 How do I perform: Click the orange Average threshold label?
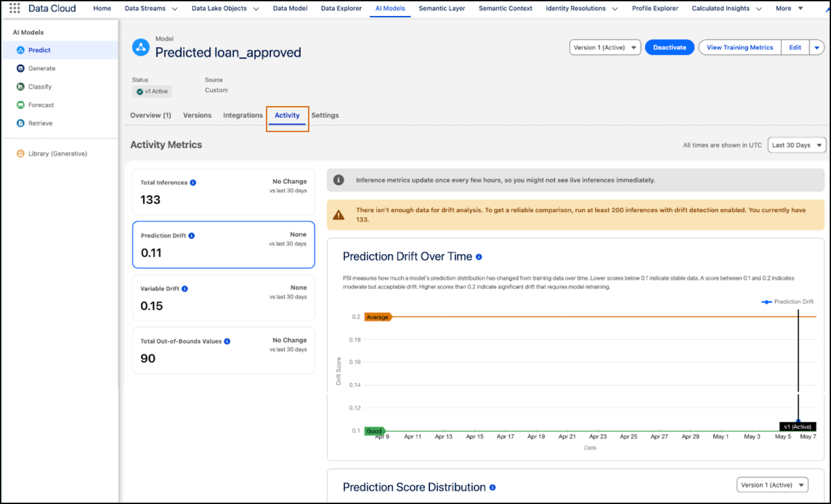pyautogui.click(x=378, y=317)
